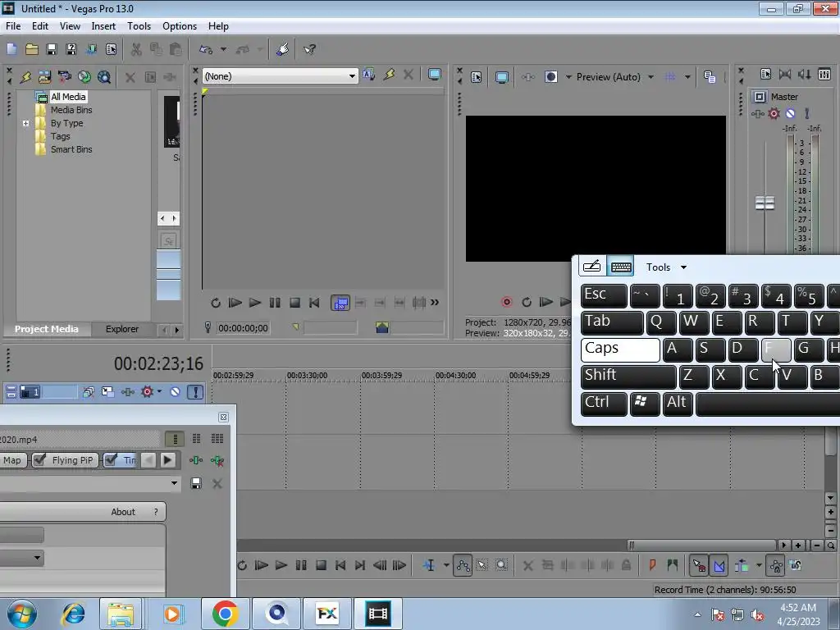The image size is (840, 630).
Task: Click Get Media from Web icon
Action: click(x=104, y=77)
